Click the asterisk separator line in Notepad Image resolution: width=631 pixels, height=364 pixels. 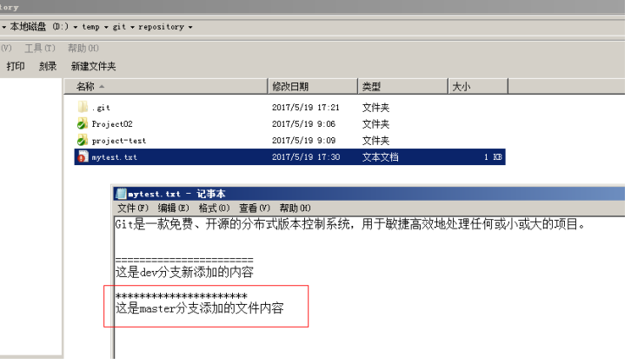coord(182,296)
